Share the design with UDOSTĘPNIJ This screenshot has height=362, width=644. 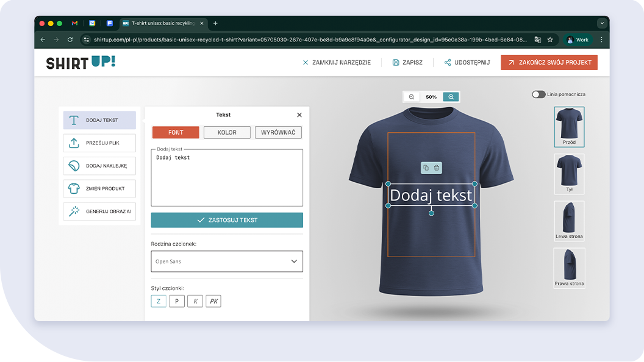pos(467,62)
